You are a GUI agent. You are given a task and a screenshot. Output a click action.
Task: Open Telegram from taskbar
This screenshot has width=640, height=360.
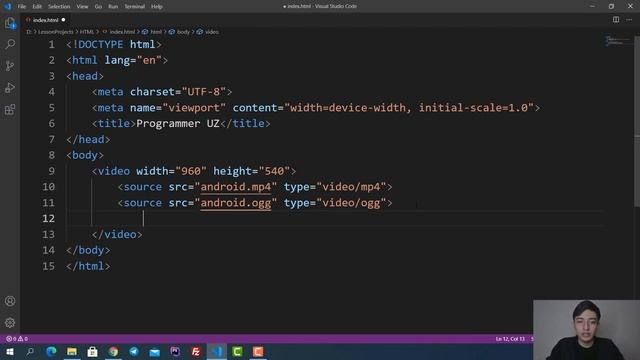(134, 351)
